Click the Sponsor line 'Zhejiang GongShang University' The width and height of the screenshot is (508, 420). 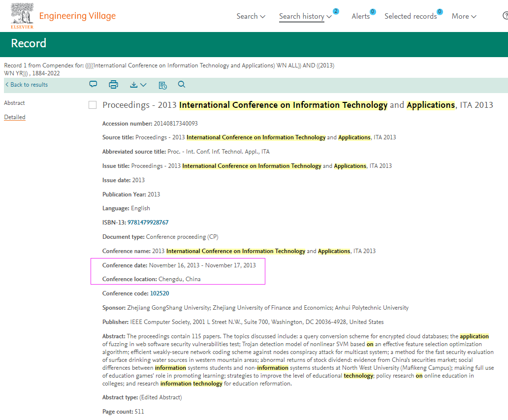point(168,308)
